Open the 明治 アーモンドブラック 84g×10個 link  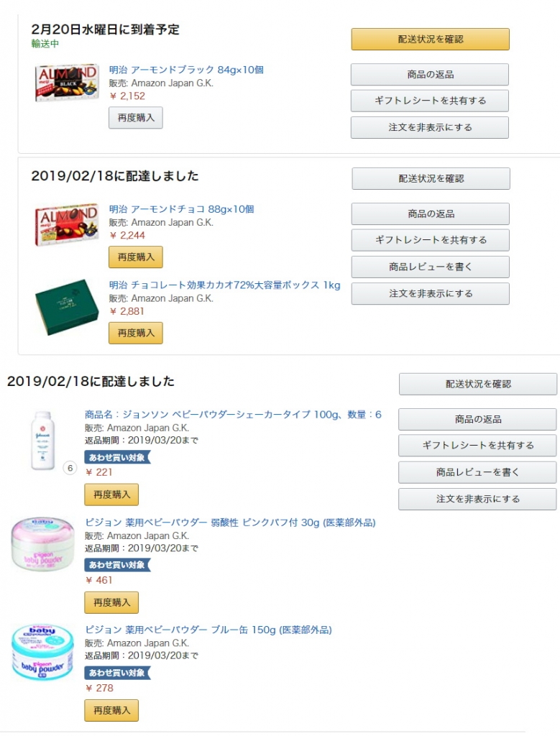coord(186,70)
